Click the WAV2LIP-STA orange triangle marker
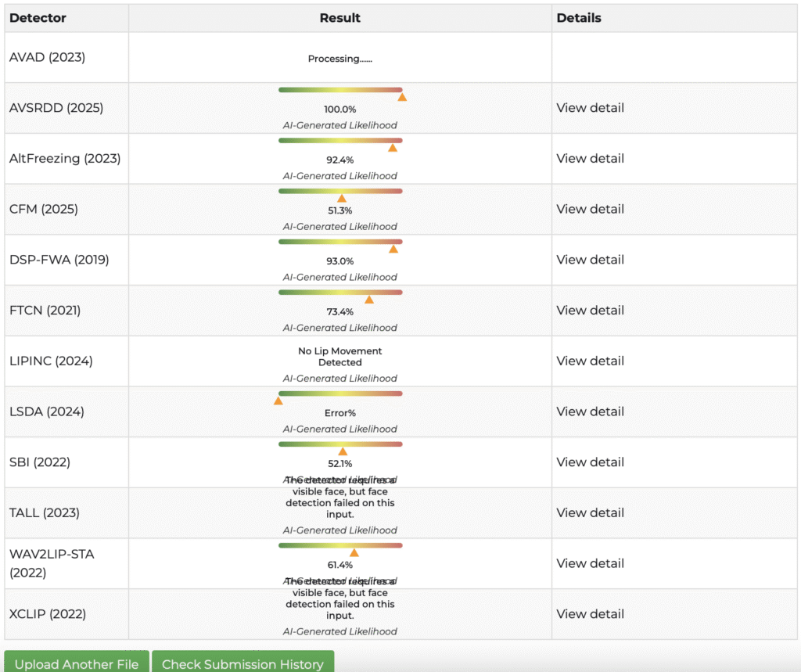The image size is (801, 672). [x=354, y=552]
